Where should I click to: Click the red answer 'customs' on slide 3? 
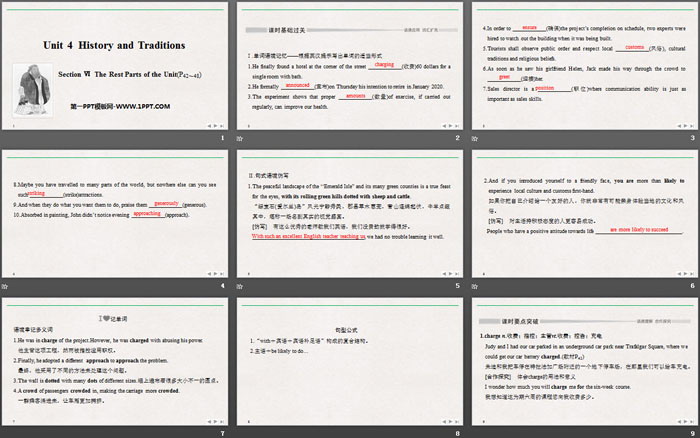point(635,46)
